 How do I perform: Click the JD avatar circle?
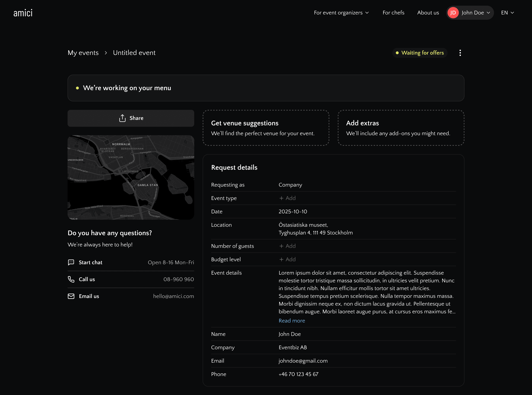click(x=453, y=13)
